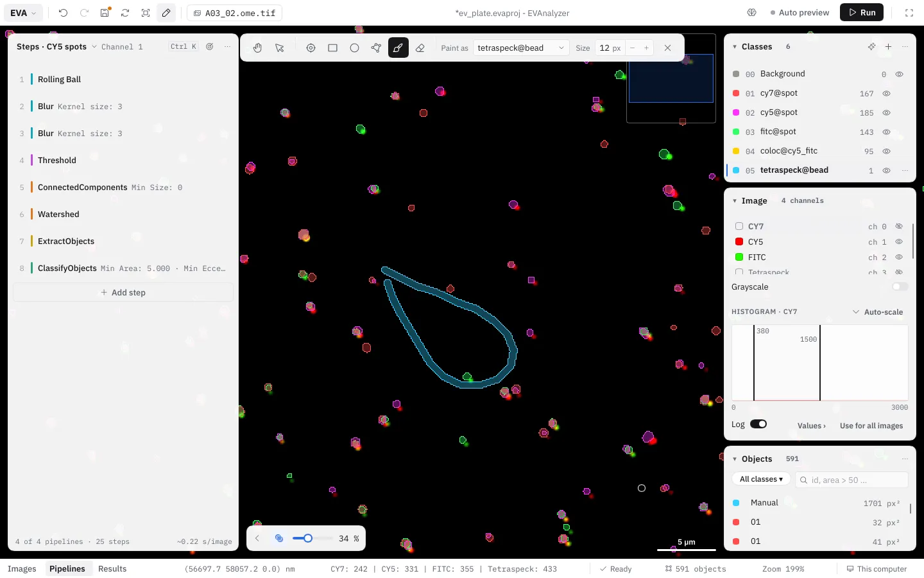Click Use for all images
924x578 pixels.
[x=871, y=426]
